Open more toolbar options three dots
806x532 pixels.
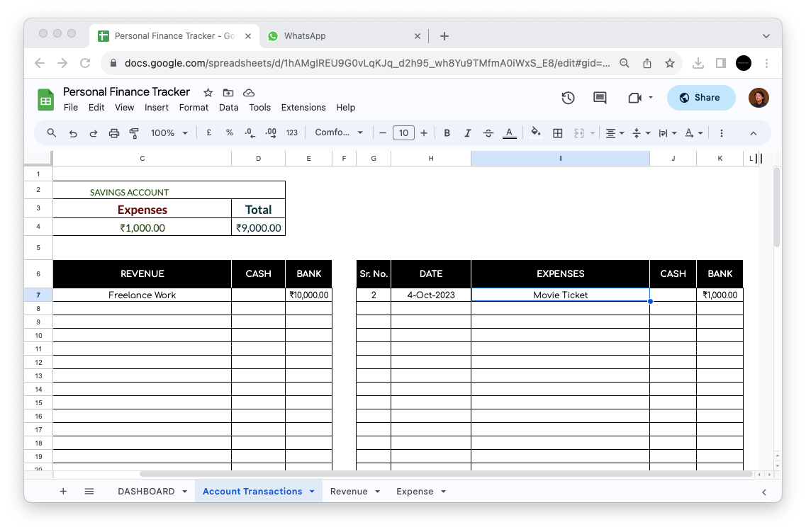coord(721,133)
